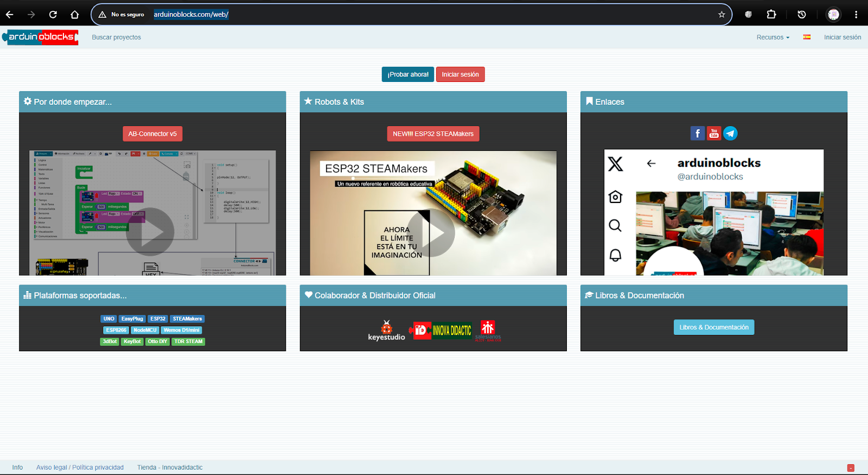Open the keyestudio distributor logo
The height and width of the screenshot is (475, 868).
[386, 331]
